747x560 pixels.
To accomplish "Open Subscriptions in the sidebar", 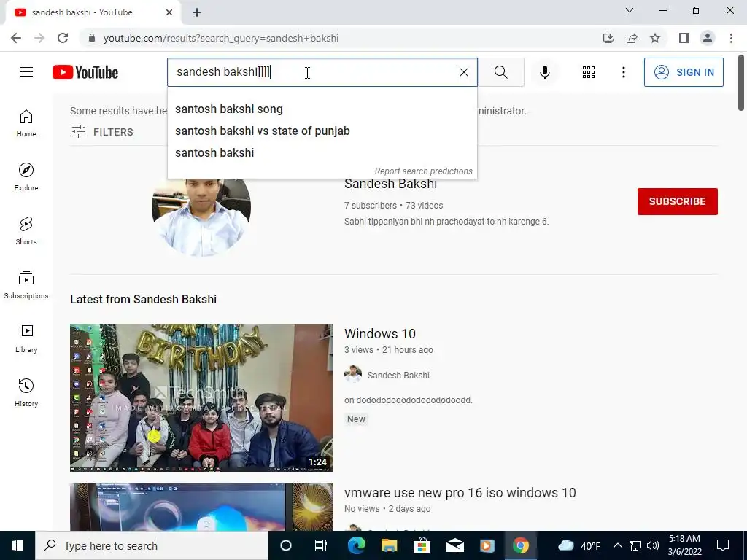I will pyautogui.click(x=26, y=285).
